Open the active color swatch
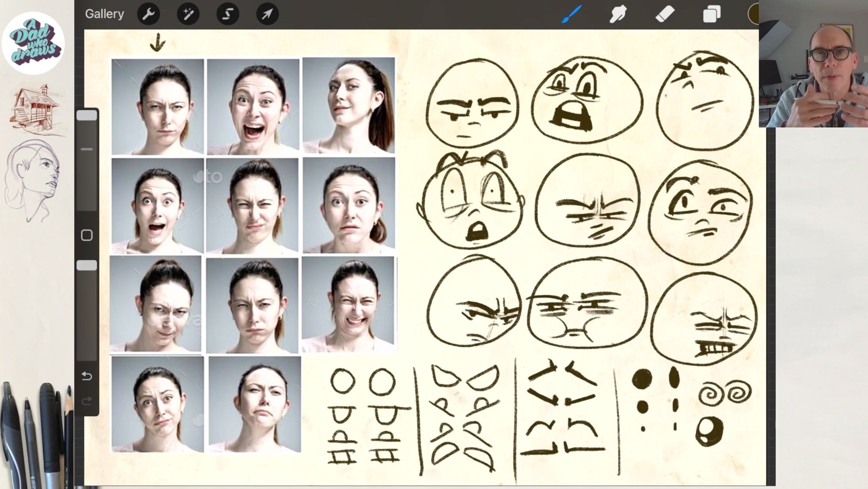 pos(753,14)
